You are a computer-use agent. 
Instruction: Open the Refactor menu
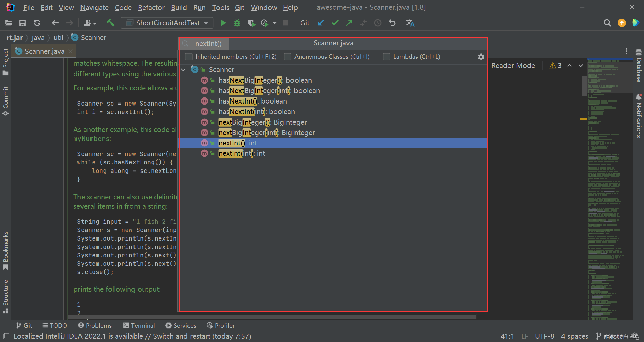tap(151, 7)
